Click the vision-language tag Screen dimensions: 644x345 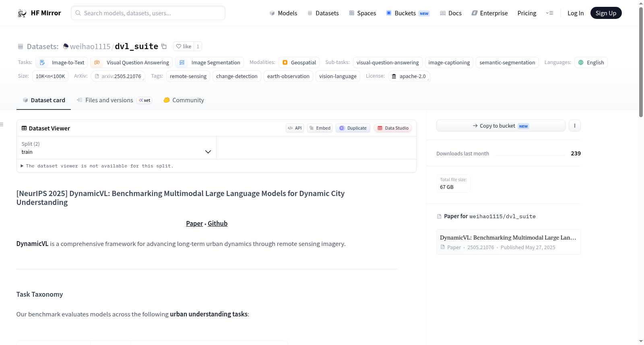tap(338, 76)
